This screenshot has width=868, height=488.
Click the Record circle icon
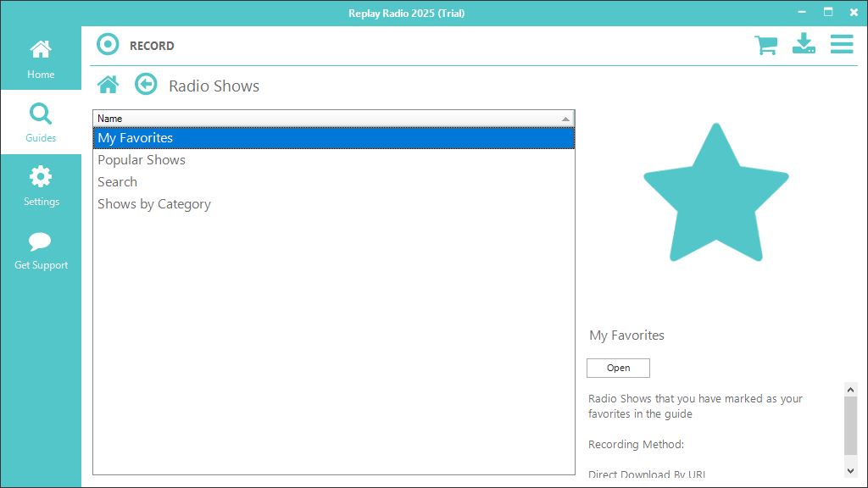pyautogui.click(x=108, y=45)
